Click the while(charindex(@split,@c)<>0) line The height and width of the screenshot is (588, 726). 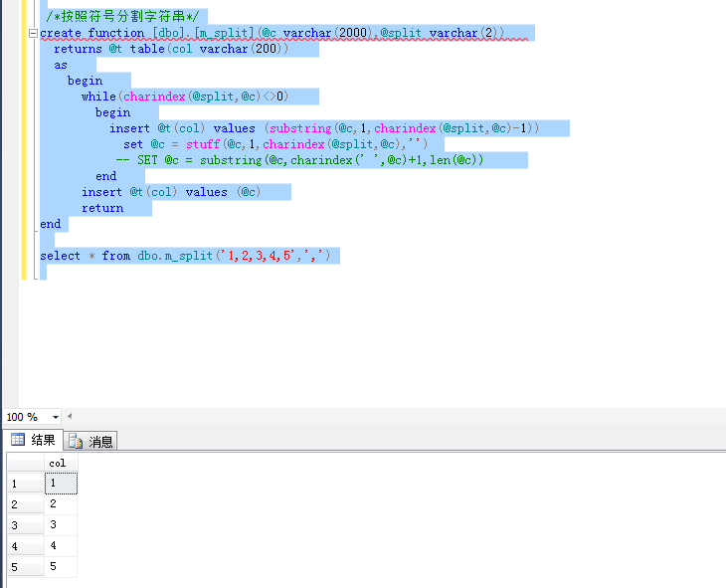point(185,97)
